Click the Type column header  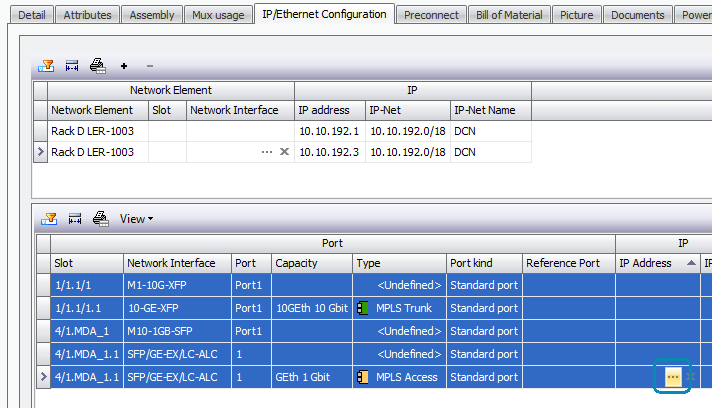[x=400, y=263]
